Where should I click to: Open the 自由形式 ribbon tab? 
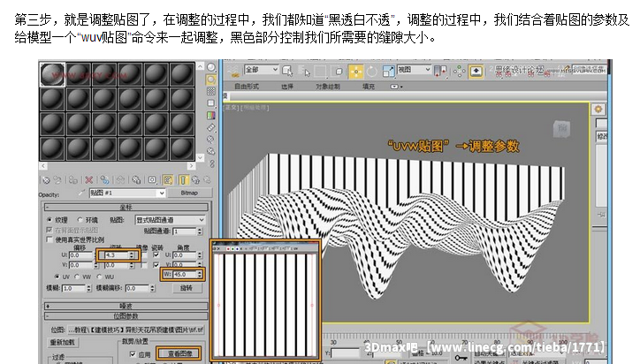click(247, 87)
